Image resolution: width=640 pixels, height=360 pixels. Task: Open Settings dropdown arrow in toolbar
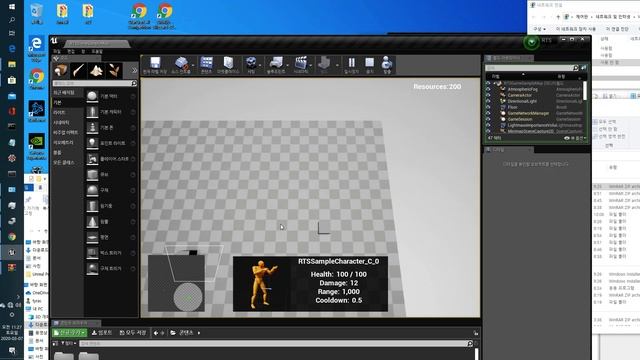[260, 65]
